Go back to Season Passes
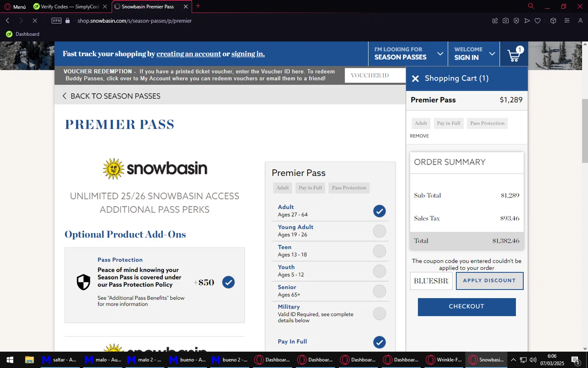 111,96
